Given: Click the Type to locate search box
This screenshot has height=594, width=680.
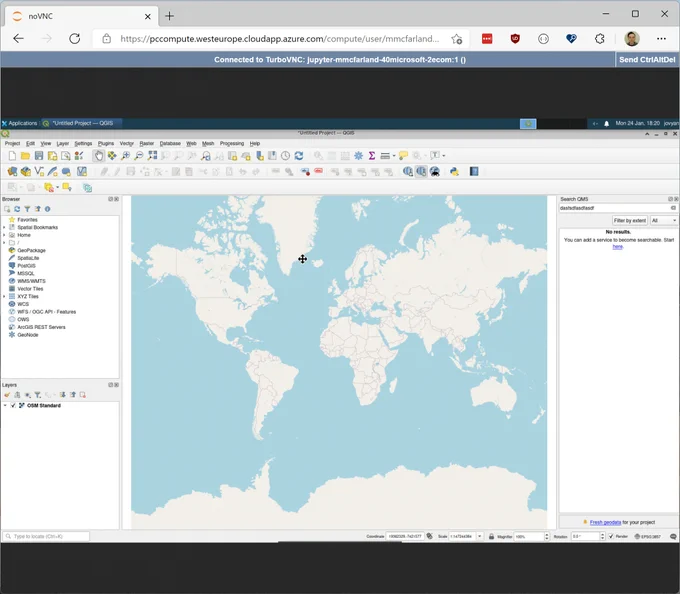Looking at the screenshot, I should click(x=46, y=536).
